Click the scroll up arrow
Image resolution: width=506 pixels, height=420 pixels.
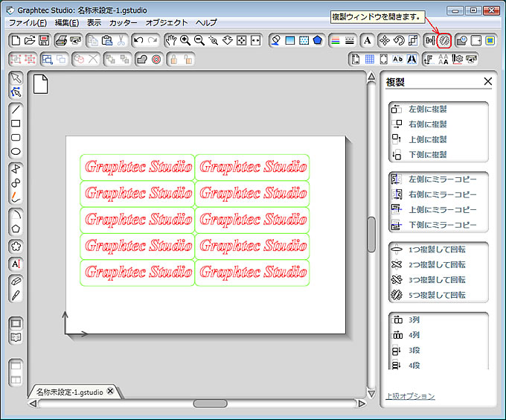371,77
